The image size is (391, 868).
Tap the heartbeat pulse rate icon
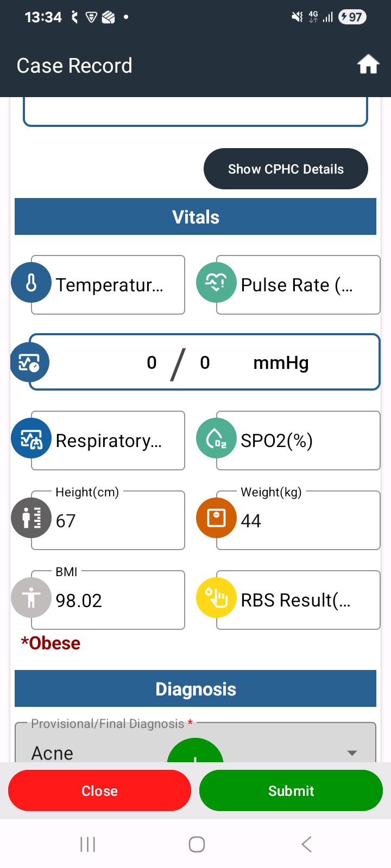tap(216, 283)
